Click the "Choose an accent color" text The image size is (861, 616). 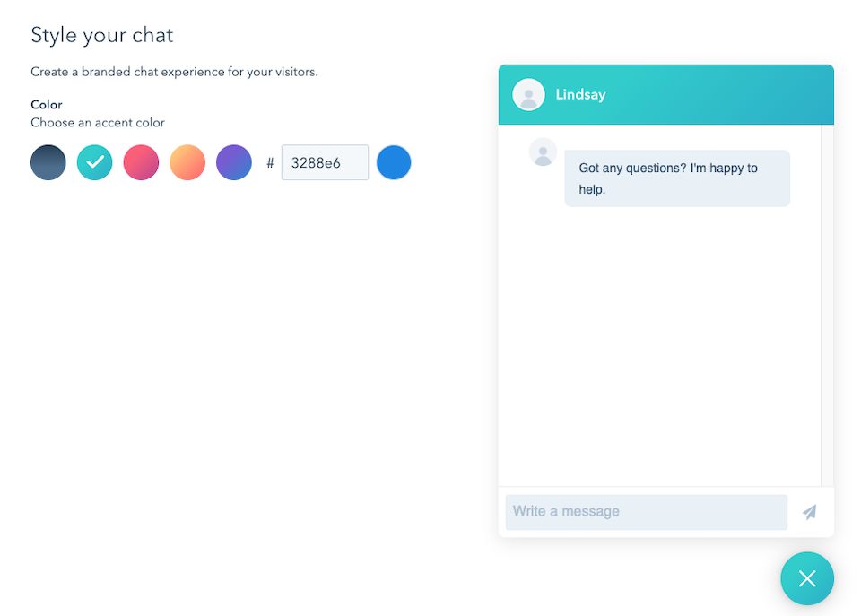tap(98, 123)
